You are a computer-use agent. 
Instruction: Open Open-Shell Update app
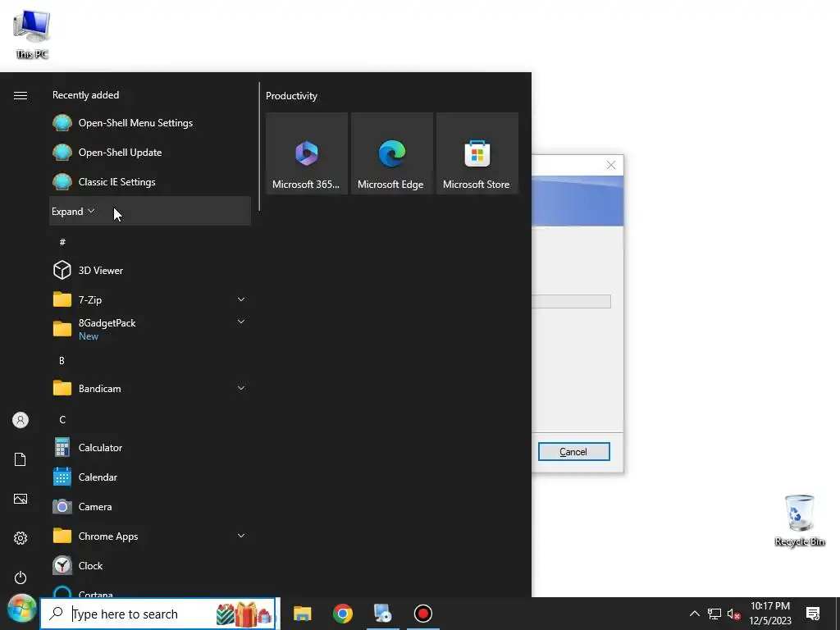pyautogui.click(x=150, y=152)
